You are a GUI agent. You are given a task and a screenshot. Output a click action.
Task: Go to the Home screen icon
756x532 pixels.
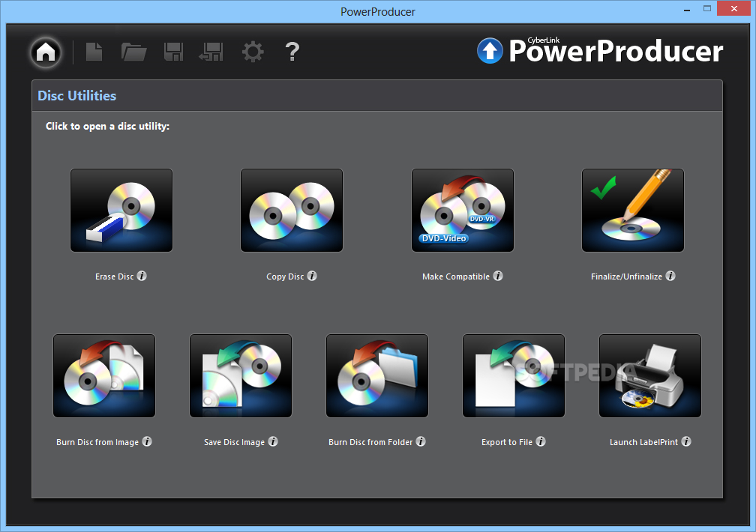click(x=46, y=52)
